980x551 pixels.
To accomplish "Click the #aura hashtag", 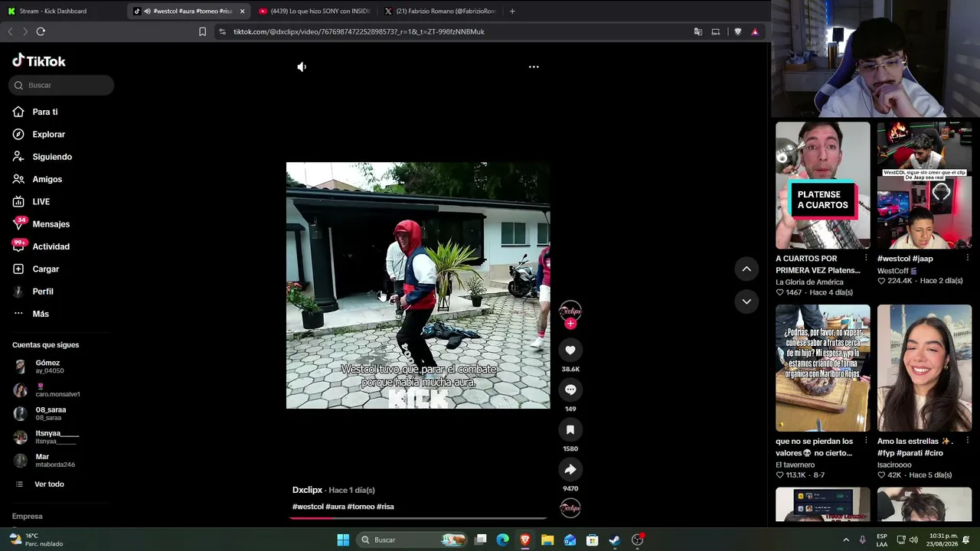I will point(335,507).
